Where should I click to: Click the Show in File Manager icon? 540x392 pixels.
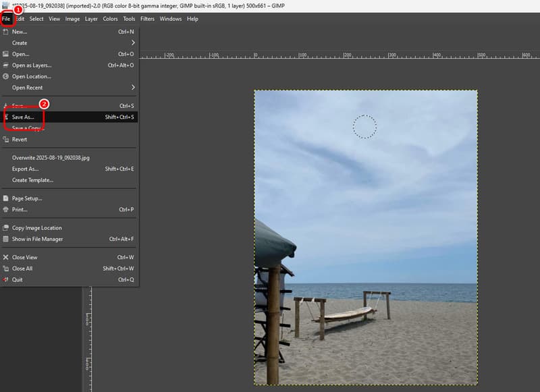point(5,239)
